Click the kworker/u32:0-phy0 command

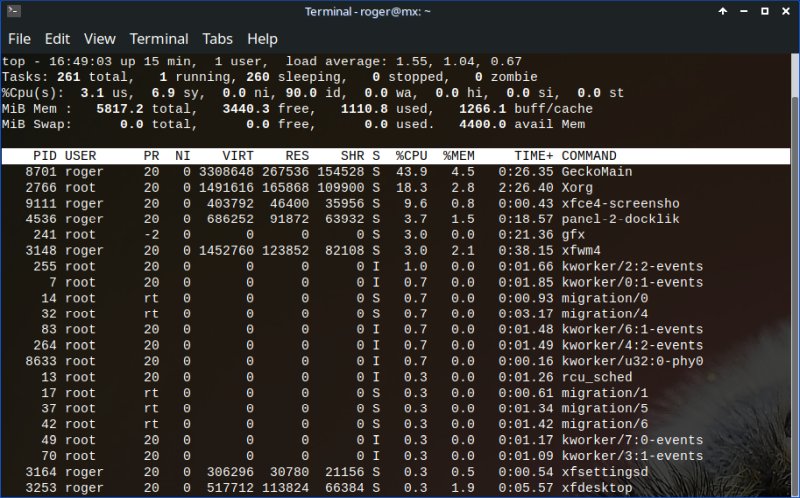[632, 361]
